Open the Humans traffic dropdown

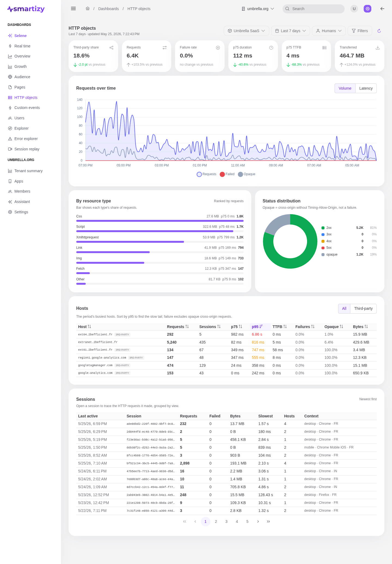click(329, 31)
